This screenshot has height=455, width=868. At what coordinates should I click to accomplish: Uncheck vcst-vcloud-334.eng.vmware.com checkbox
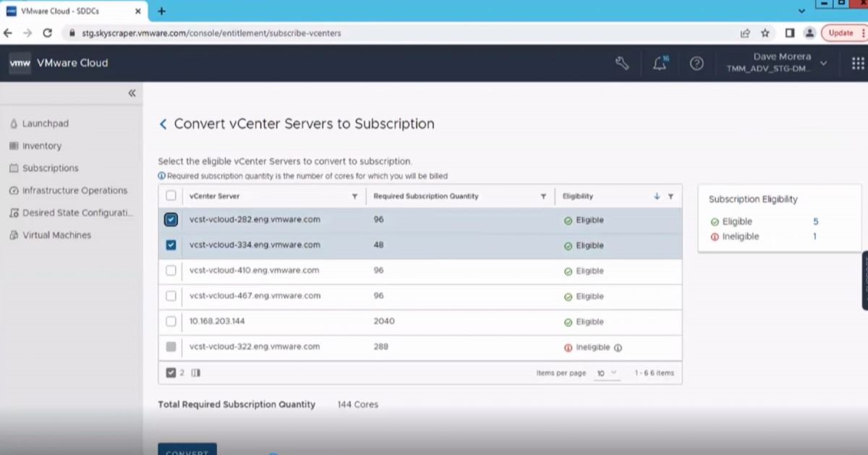point(171,245)
